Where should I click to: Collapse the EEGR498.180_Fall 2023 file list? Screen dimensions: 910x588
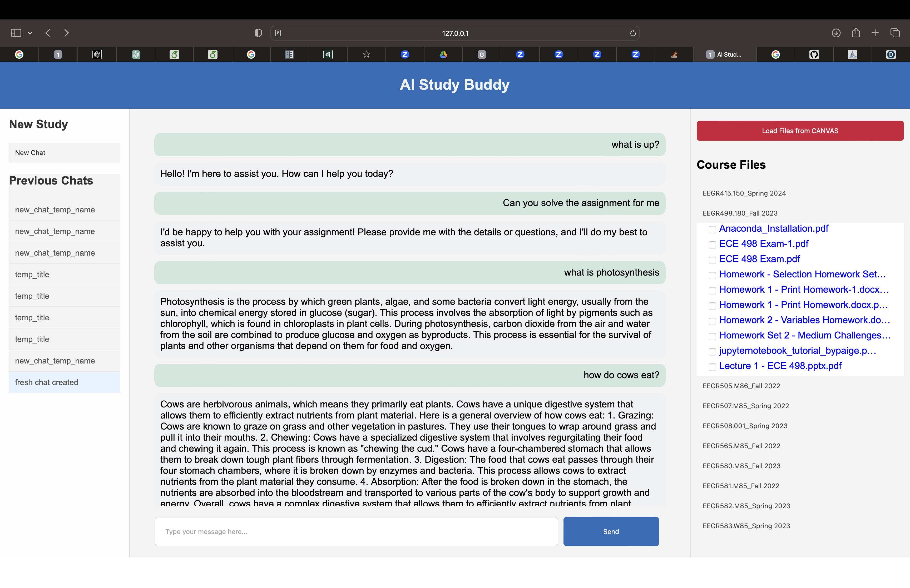pos(740,213)
